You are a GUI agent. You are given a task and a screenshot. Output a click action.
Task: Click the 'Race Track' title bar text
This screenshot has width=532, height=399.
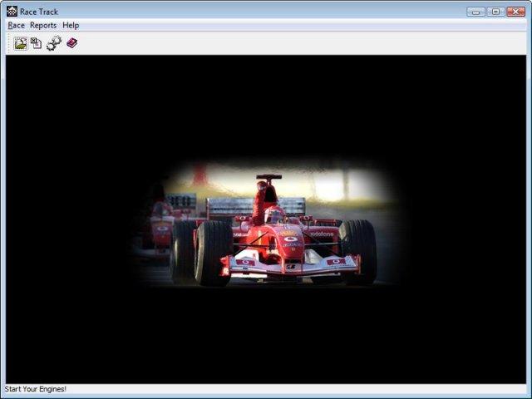click(x=39, y=12)
